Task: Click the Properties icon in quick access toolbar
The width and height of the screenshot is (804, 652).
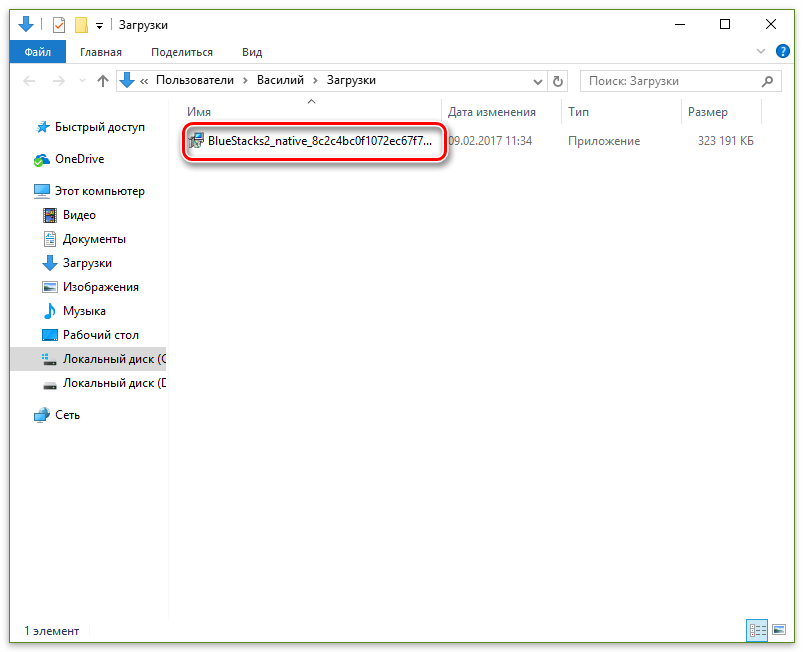Action: pos(59,25)
